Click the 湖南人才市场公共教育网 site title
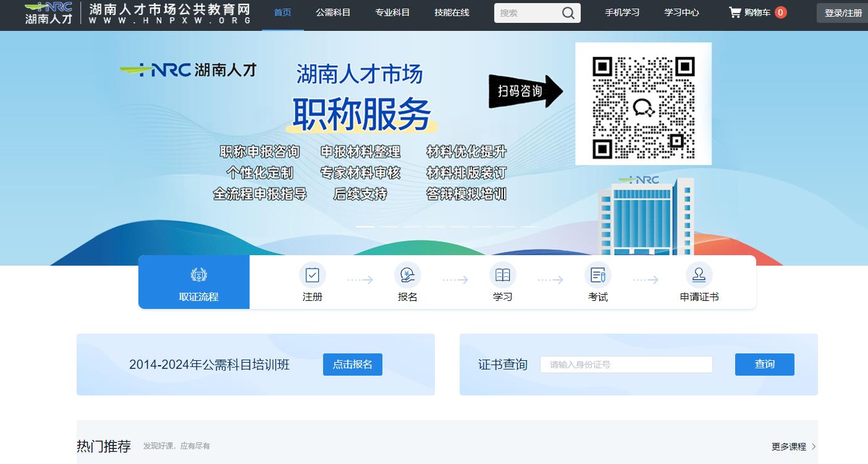 tap(170, 9)
